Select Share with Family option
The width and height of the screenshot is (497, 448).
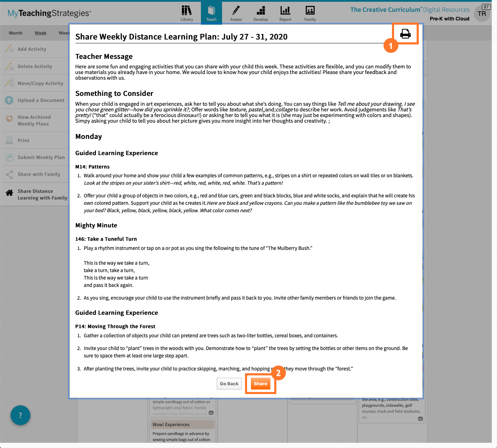tap(39, 174)
